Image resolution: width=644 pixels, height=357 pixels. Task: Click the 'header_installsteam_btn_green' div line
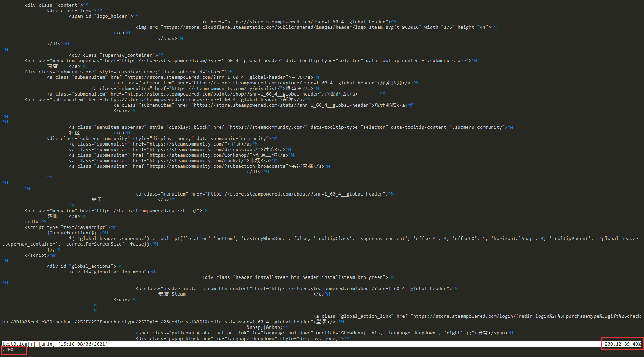(x=298, y=277)
